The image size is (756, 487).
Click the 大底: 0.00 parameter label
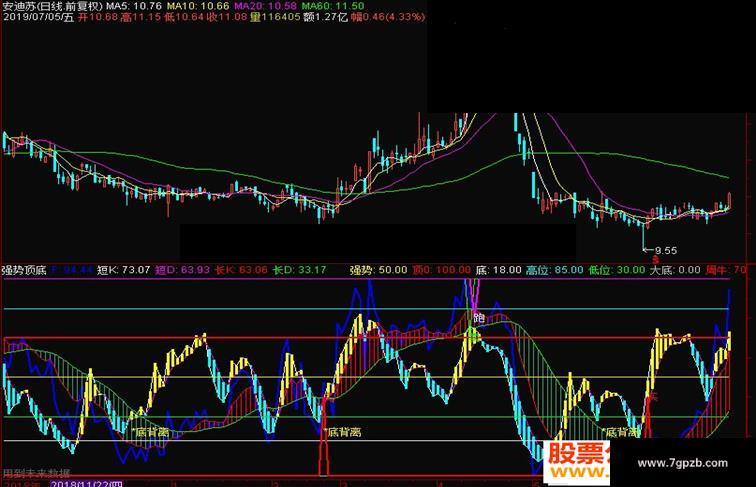click(675, 270)
